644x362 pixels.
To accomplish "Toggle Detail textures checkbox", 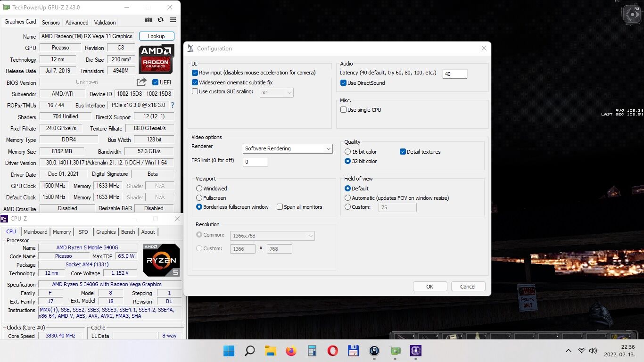I will (x=403, y=152).
